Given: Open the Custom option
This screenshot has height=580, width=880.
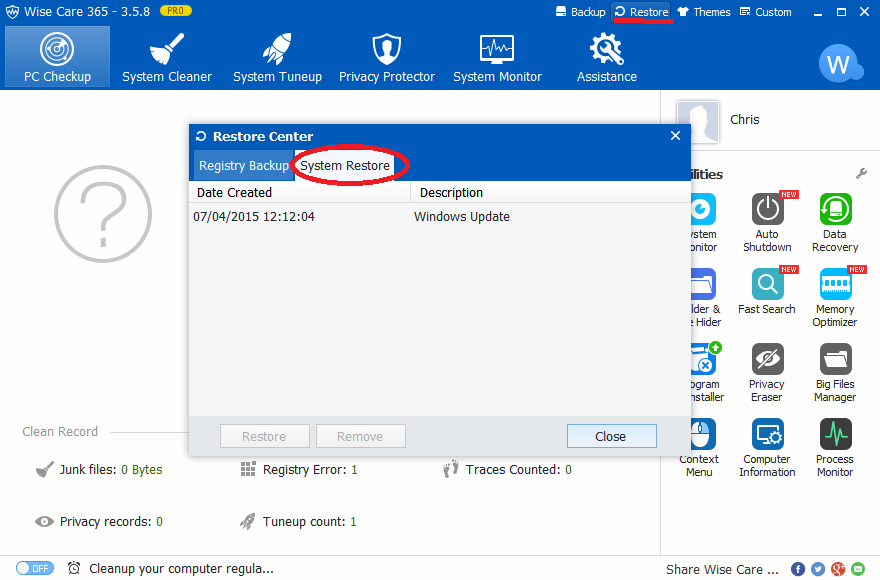Looking at the screenshot, I should coord(766,12).
